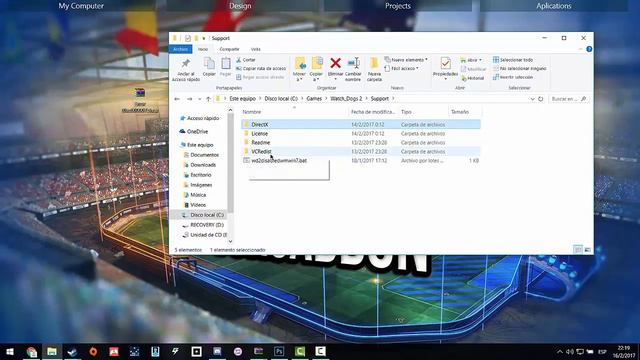
Task: Click the blue Help question mark icon
Action: (x=589, y=49)
